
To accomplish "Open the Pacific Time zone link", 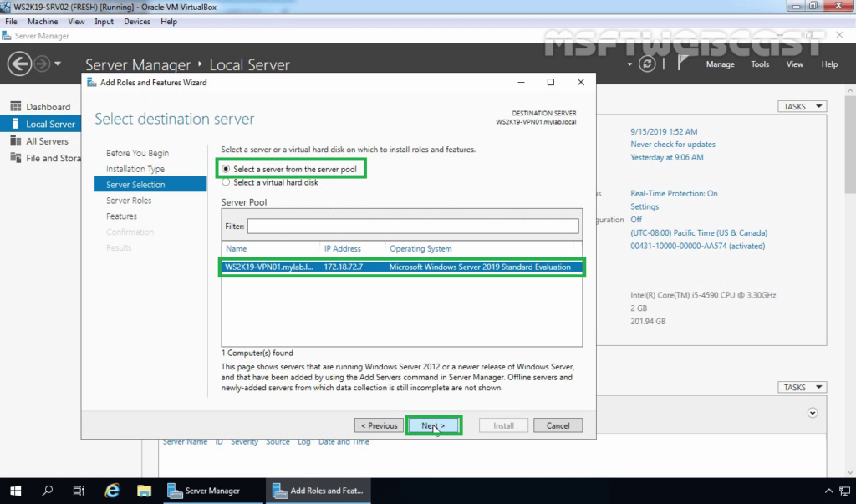I will click(x=699, y=232).
